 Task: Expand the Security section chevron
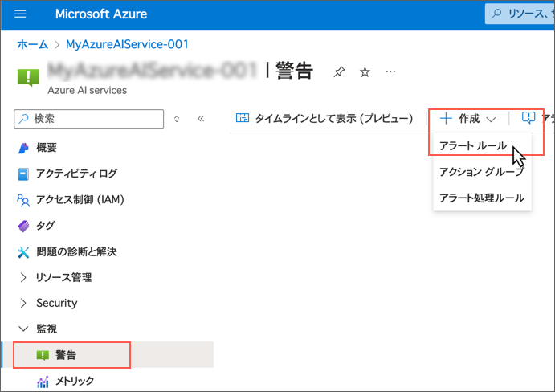(x=23, y=303)
